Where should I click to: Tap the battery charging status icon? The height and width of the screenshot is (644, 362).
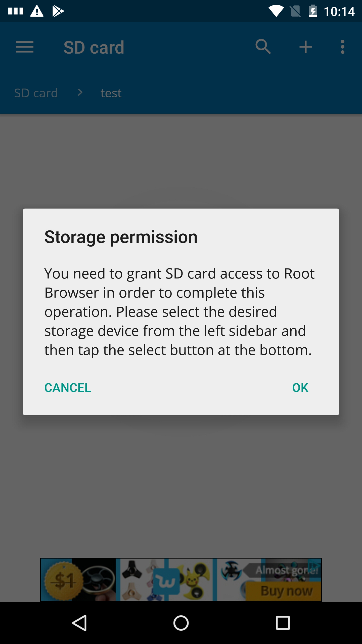click(313, 11)
